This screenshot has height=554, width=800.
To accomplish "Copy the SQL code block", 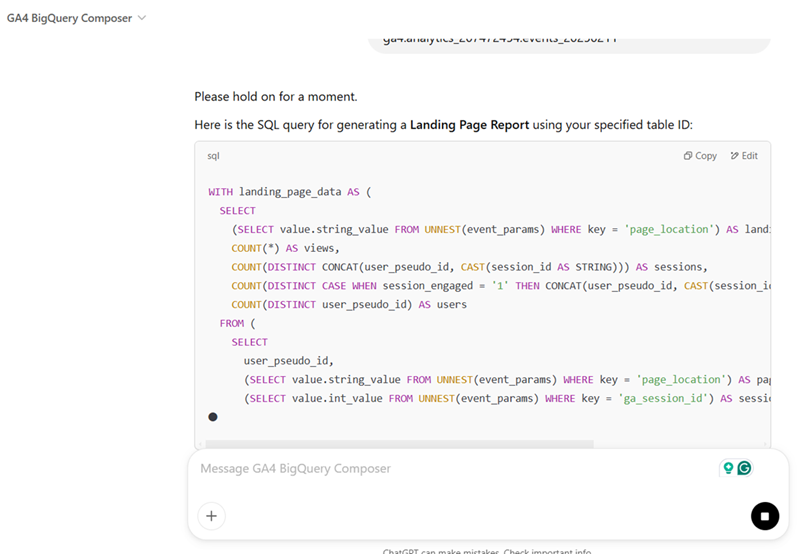I will tap(700, 156).
